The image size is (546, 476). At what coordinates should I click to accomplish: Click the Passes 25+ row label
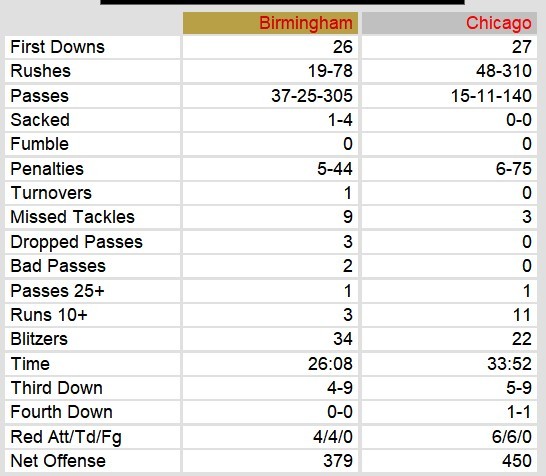point(57,291)
